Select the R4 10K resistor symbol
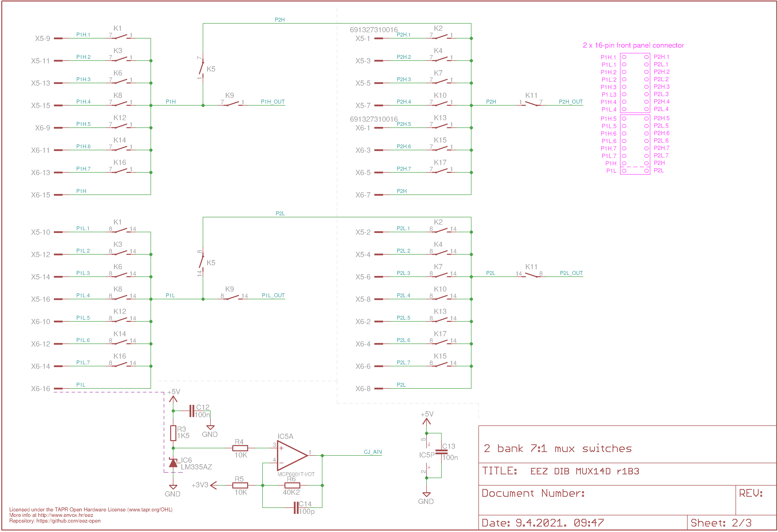Viewport: 778px width, 532px height. 240,448
